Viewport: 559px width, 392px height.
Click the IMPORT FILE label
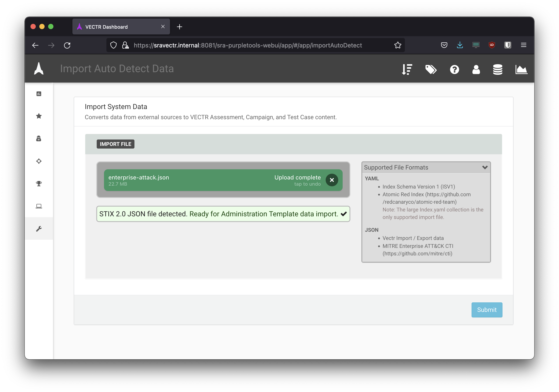115,144
